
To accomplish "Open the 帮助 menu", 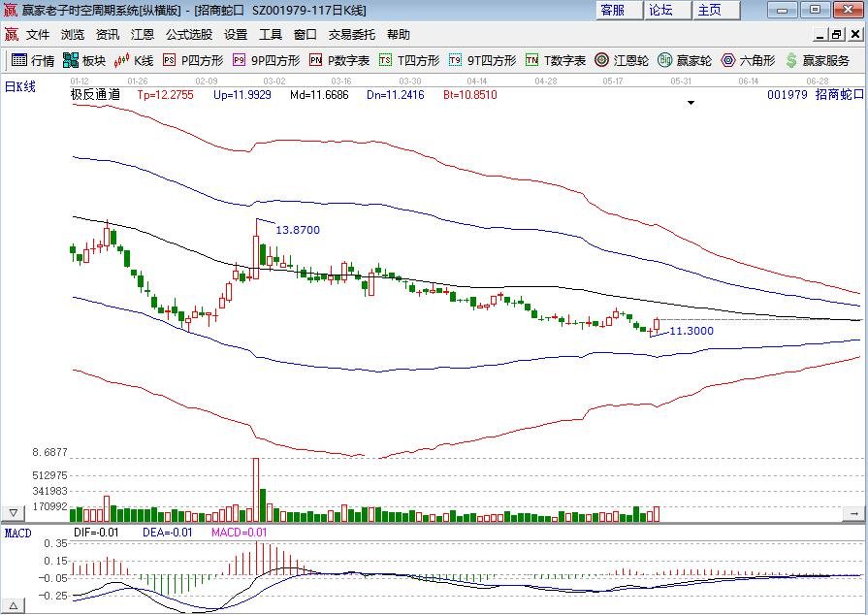I will 398,34.
